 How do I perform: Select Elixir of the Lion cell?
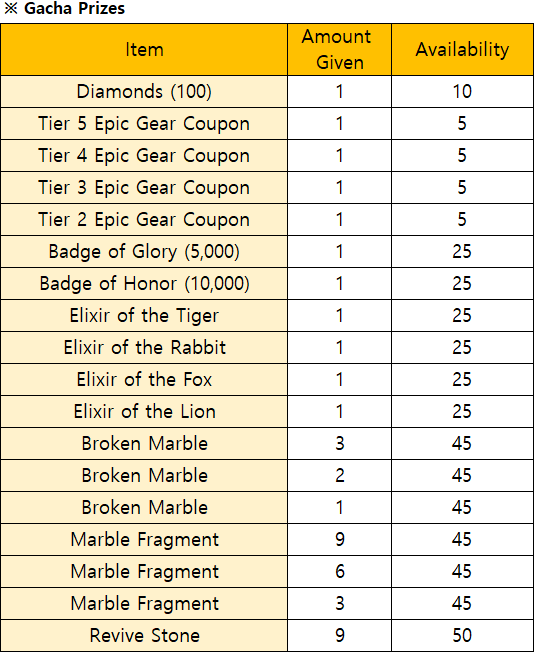pos(144,412)
